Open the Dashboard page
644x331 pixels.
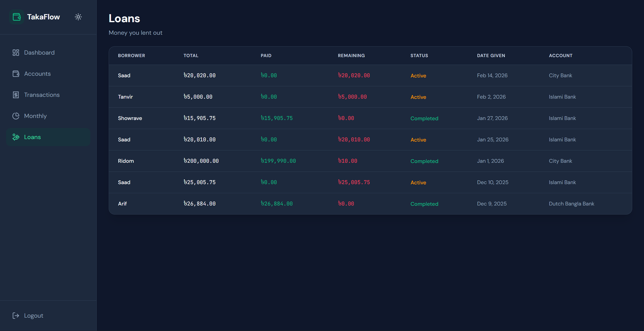click(39, 53)
